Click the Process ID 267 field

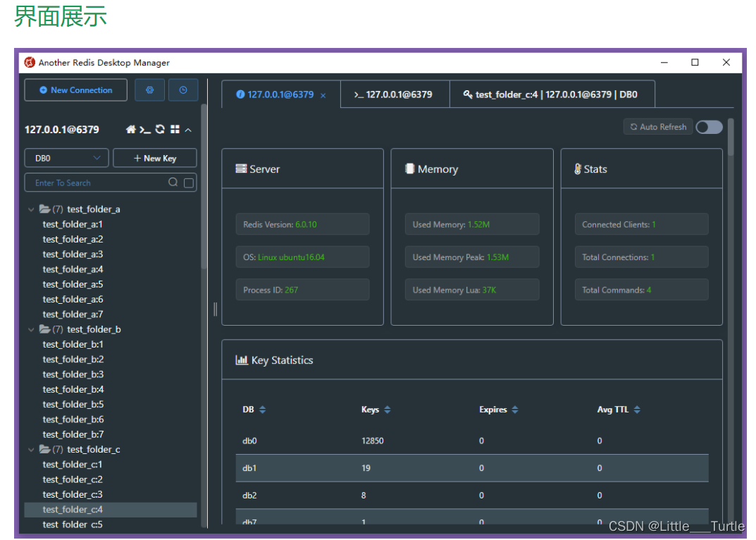(x=302, y=290)
